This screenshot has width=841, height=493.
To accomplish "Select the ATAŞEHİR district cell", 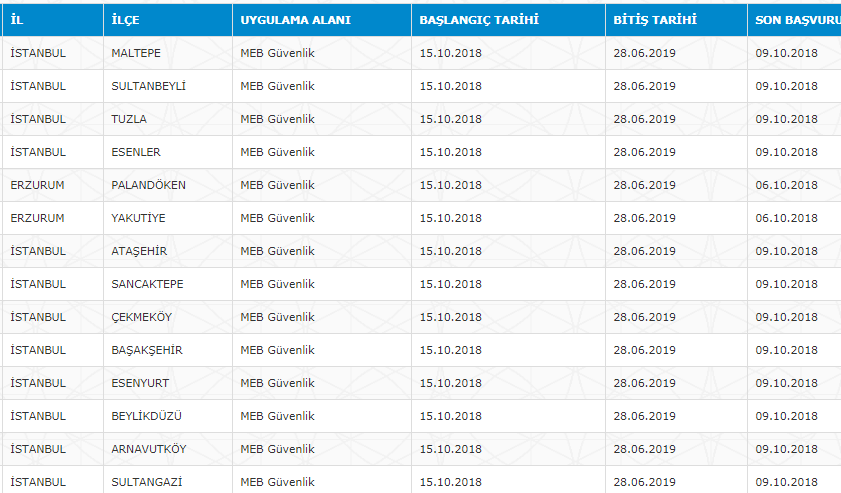I will pos(139,251).
